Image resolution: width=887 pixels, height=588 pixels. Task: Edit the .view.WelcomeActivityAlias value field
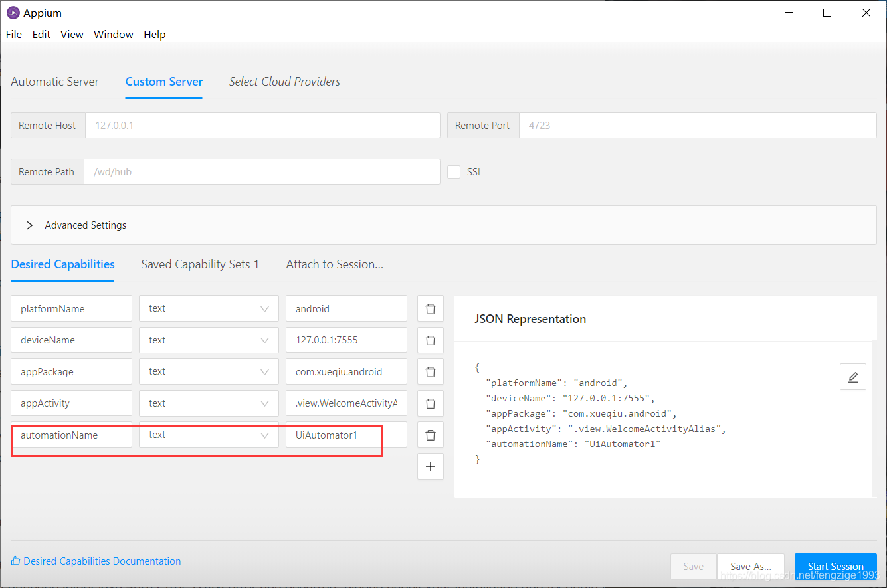coord(346,403)
